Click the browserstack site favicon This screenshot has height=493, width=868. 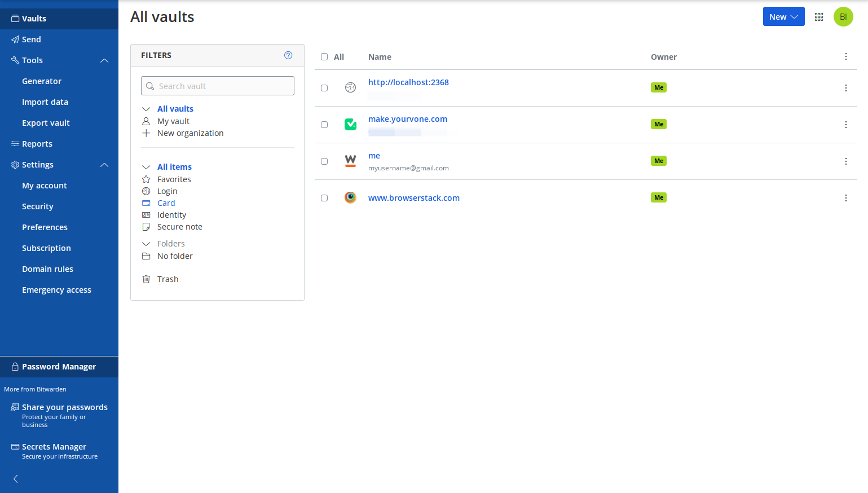click(350, 197)
